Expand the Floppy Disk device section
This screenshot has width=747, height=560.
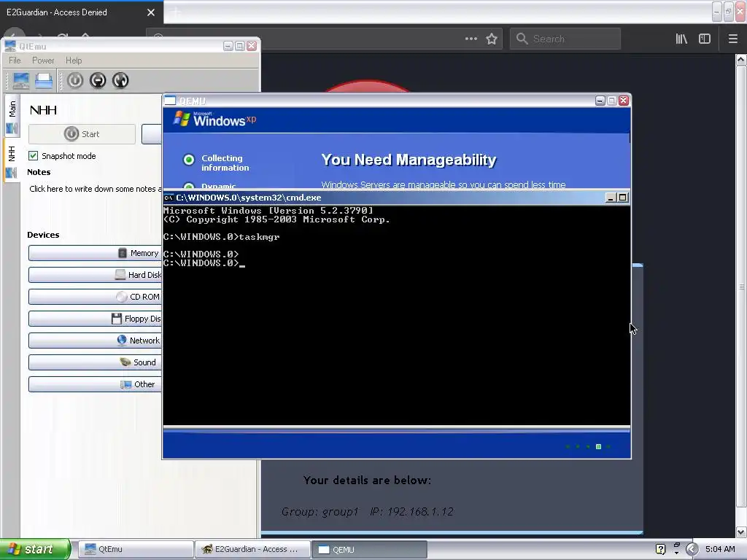95,319
